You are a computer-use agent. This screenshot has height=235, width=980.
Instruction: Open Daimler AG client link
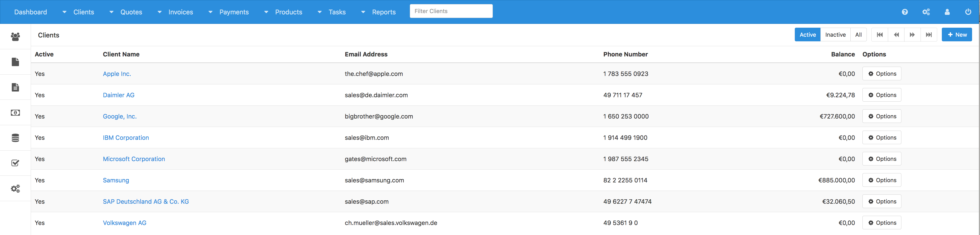119,95
